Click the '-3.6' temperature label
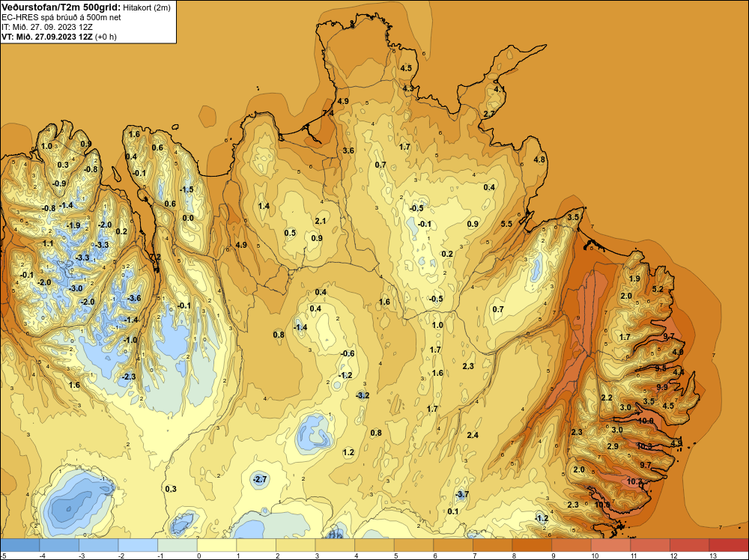This screenshot has height=560, width=749. pos(134,299)
